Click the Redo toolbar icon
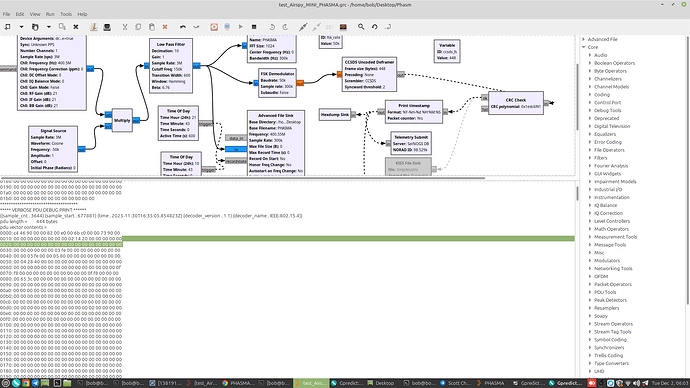This screenshot has height=388, width=690. click(x=196, y=27)
